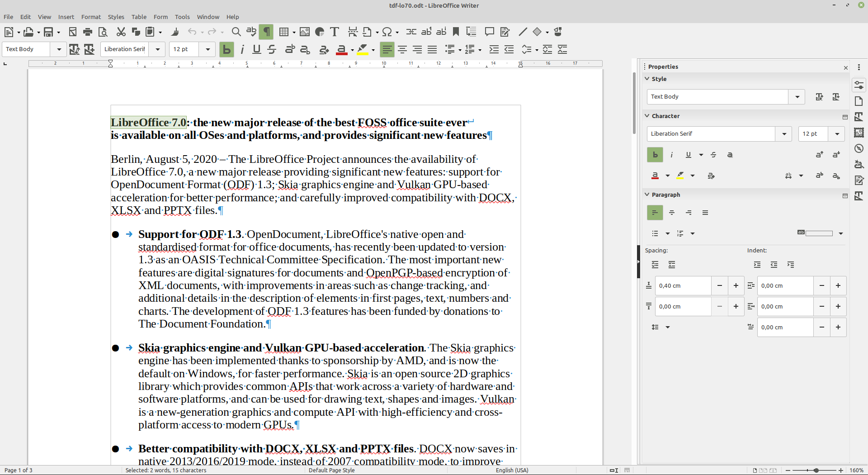Toggle strikethrough formatting in the toolbar
This screenshot has height=475, width=868.
pos(272,49)
